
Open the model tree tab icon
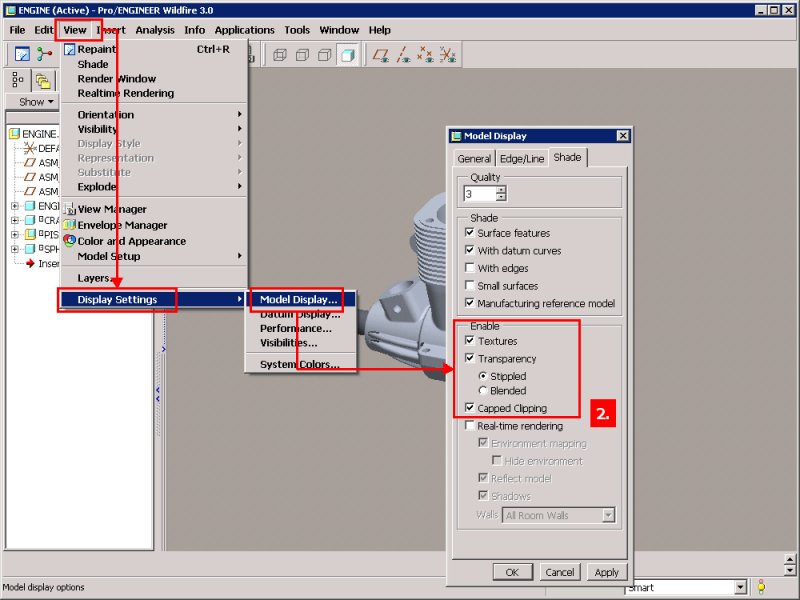coord(18,80)
